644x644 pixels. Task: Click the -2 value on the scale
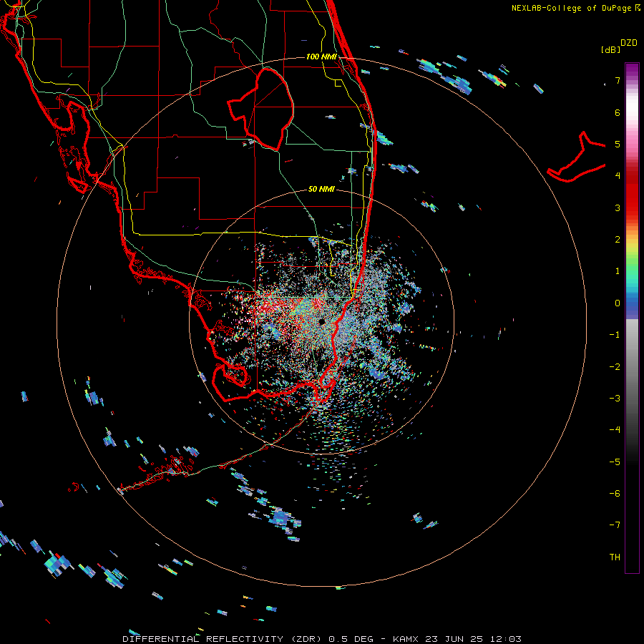point(615,367)
